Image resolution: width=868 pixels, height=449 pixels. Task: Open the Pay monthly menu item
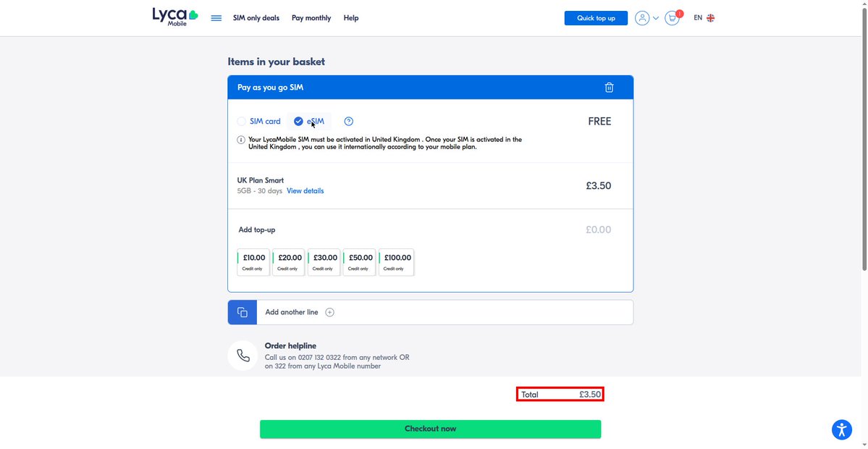pyautogui.click(x=311, y=17)
